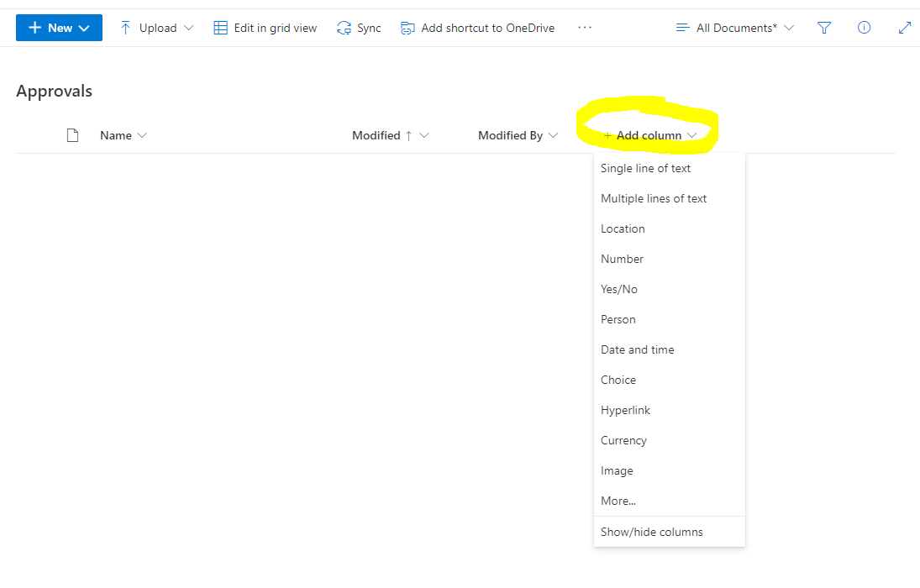This screenshot has height=588, width=920.
Task: Choose Yes/No column type
Action: tap(619, 289)
